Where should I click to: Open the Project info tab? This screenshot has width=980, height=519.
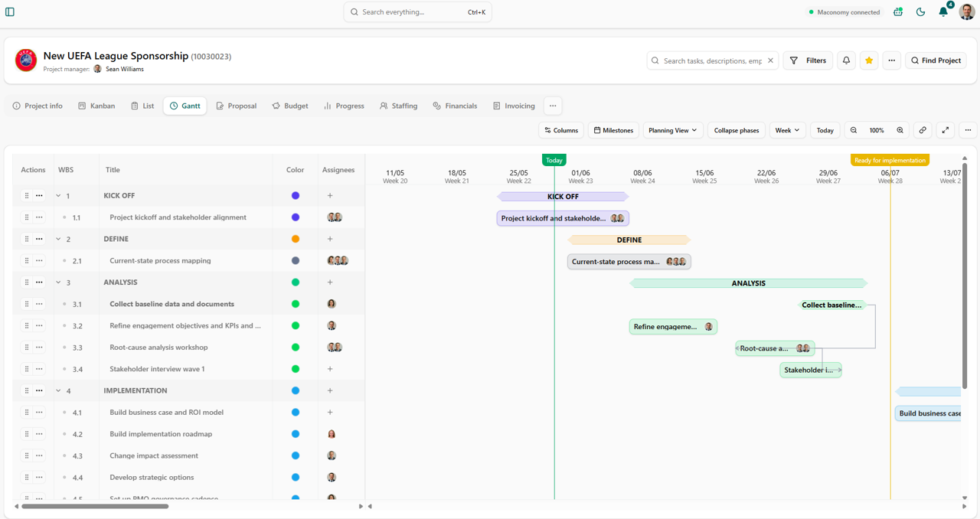[x=38, y=106]
